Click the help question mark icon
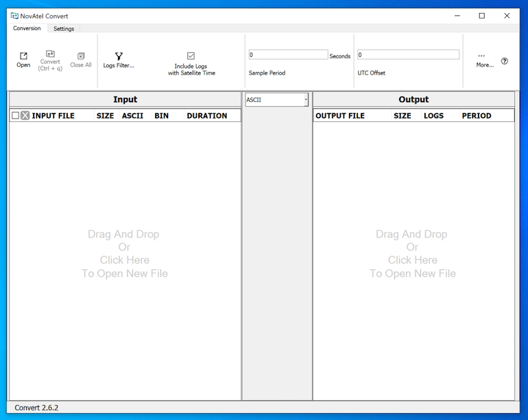 (x=505, y=61)
